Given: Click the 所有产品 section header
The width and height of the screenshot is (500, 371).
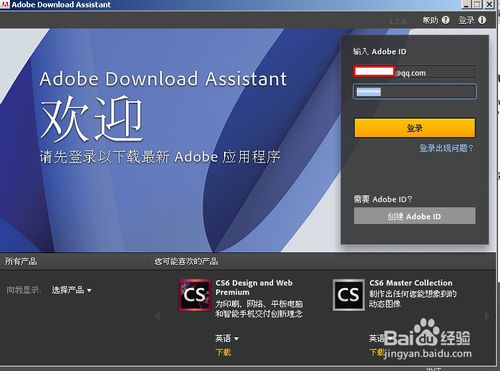Looking at the screenshot, I should (x=21, y=261).
